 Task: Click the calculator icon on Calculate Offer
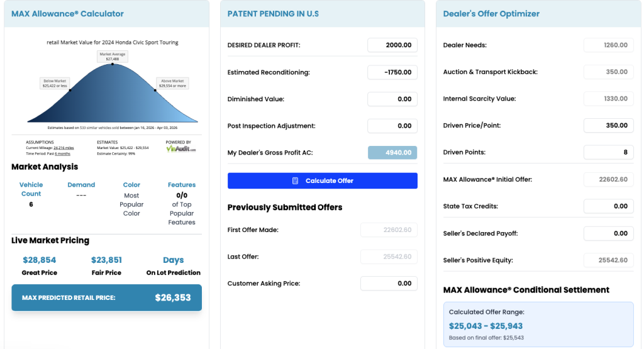[x=296, y=181]
